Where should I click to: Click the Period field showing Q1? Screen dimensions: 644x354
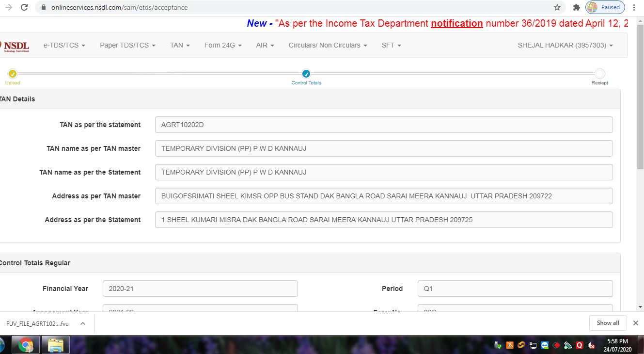[515, 289]
